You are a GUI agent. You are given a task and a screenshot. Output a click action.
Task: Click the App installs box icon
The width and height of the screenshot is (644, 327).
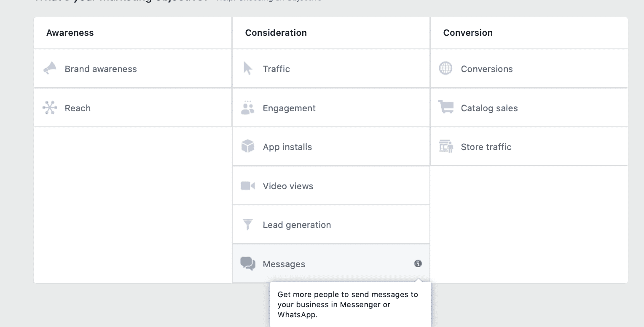point(248,147)
